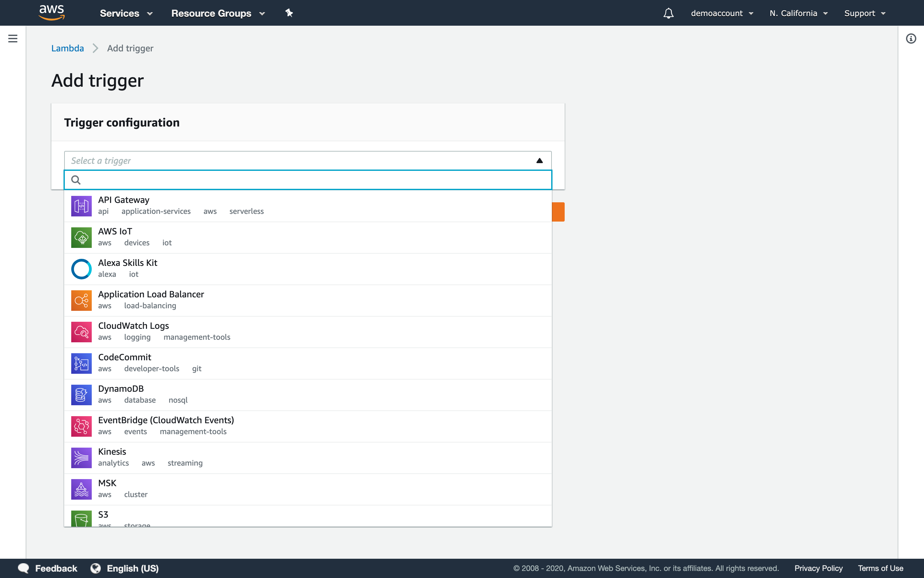Click the devices tag under AWS IoT

tap(137, 243)
